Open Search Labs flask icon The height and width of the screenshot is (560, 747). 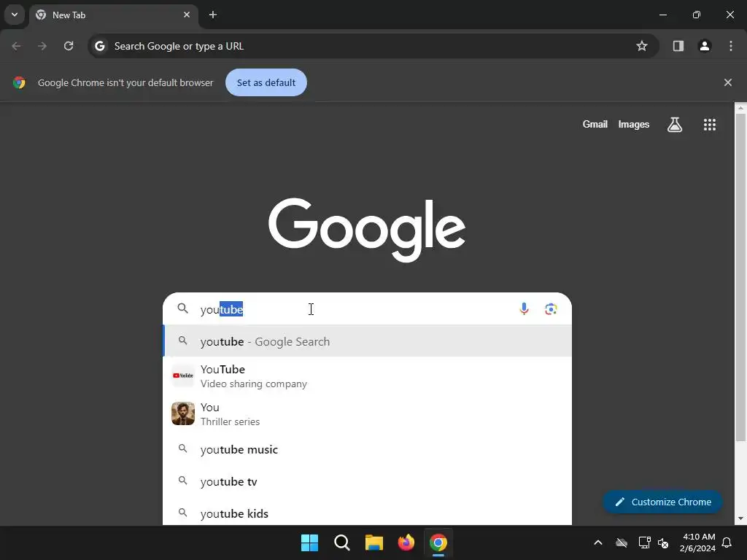(x=675, y=125)
